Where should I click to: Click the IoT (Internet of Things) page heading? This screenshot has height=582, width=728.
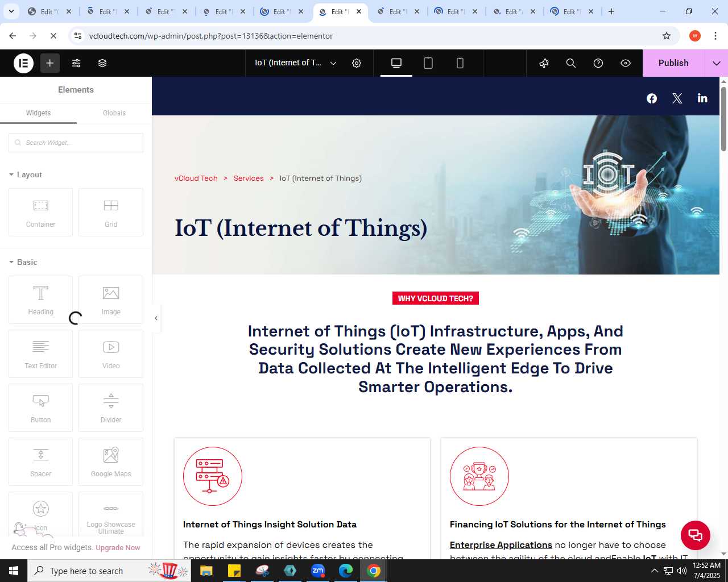pos(301,228)
